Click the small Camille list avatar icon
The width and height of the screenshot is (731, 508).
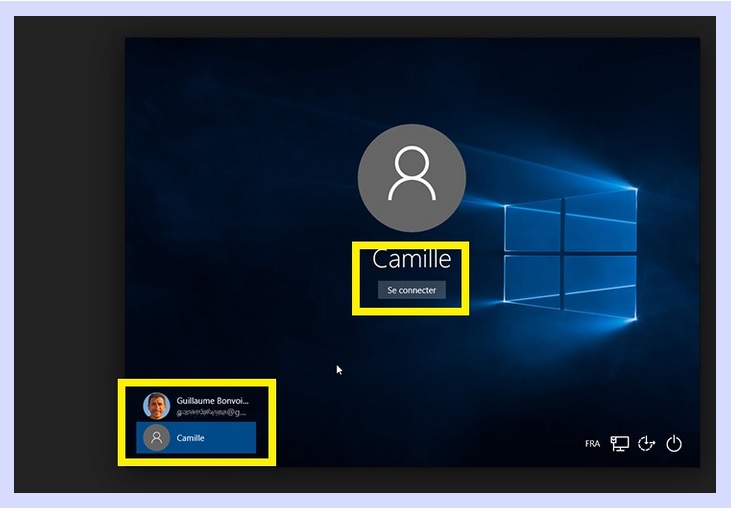(157, 438)
